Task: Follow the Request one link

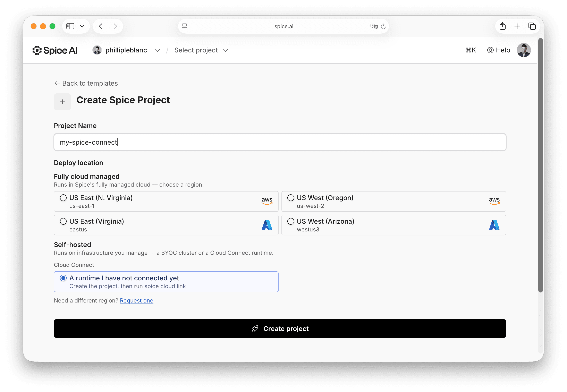Action: 137,300
